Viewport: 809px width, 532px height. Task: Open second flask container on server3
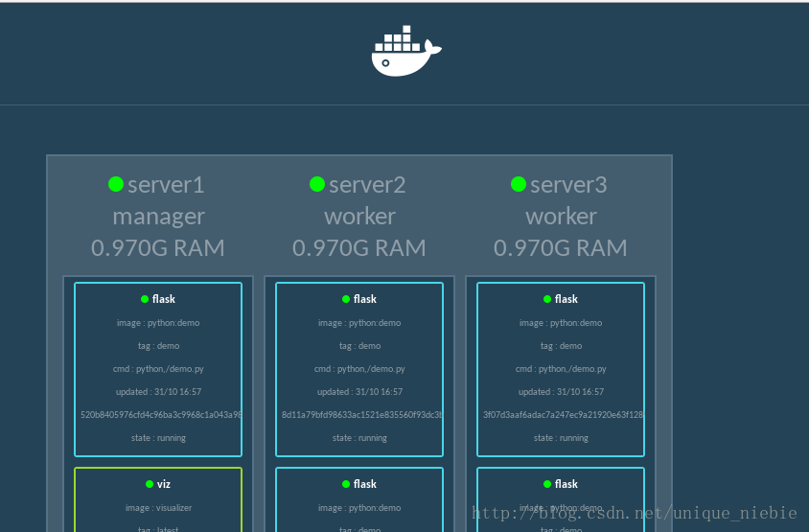click(561, 498)
